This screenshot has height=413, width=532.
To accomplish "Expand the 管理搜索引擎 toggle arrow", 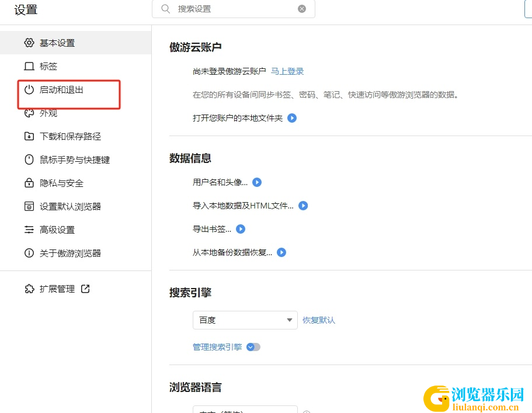I will click(x=253, y=347).
